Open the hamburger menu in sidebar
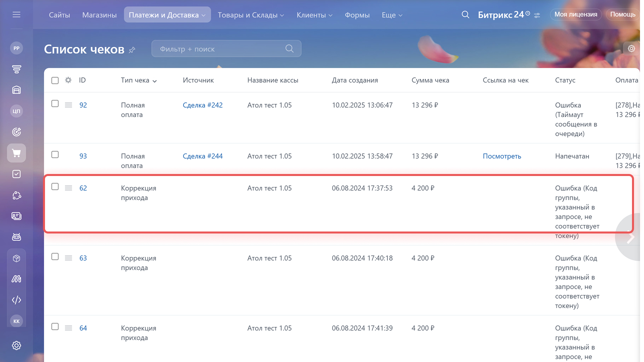The image size is (644, 362). click(x=16, y=15)
